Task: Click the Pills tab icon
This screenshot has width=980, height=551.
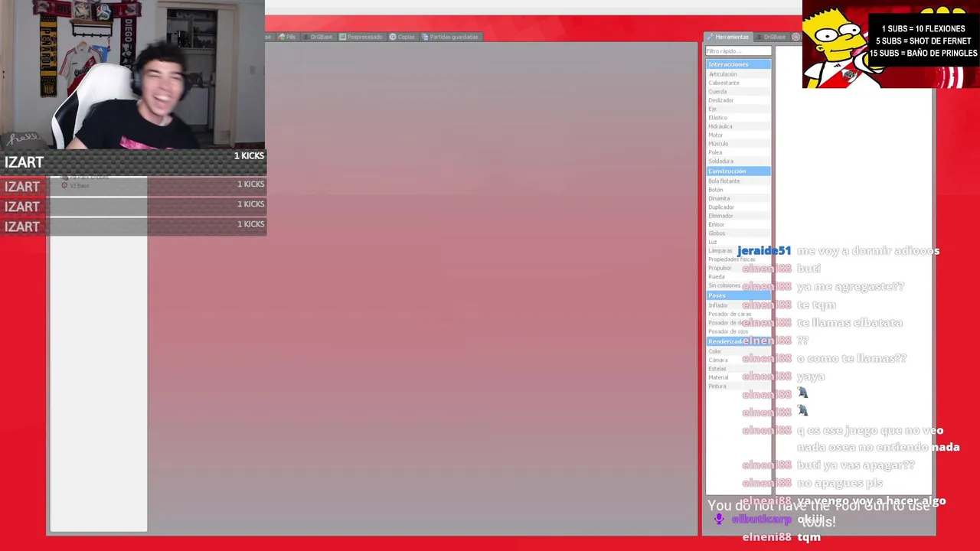Action: [x=282, y=37]
